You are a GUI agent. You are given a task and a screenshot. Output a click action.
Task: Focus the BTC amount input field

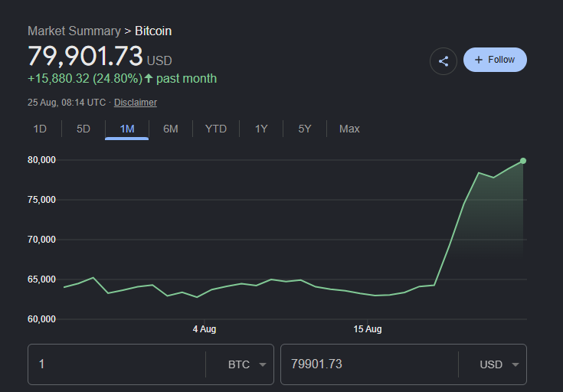click(116, 364)
